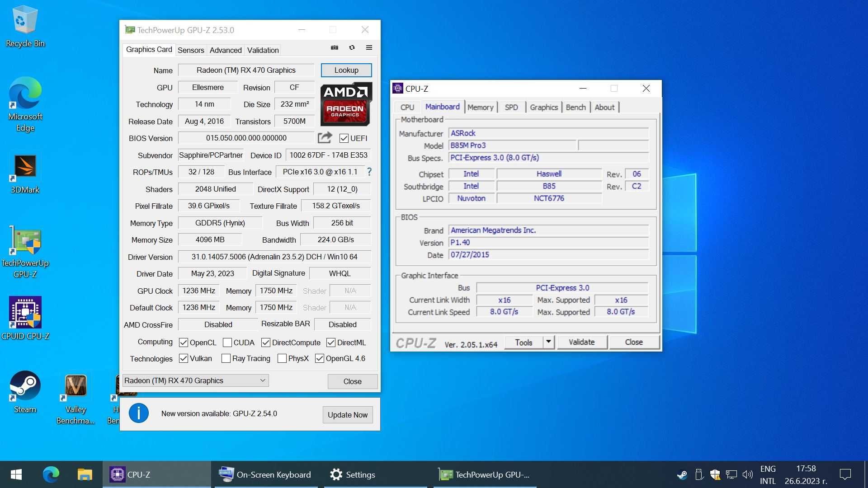The height and width of the screenshot is (488, 868).
Task: Click the CPU-Z bottom Close button
Action: [634, 342]
